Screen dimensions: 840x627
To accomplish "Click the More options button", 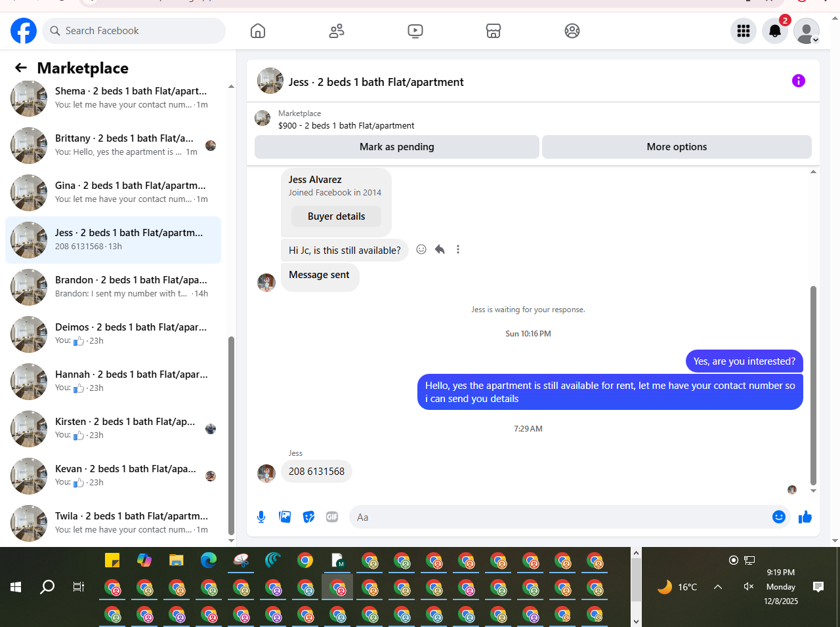I will (677, 147).
